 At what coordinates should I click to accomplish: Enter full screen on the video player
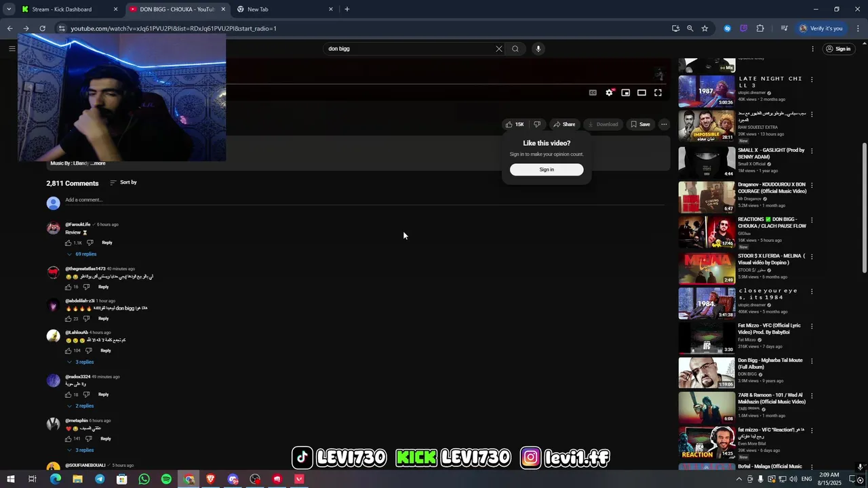658,93
